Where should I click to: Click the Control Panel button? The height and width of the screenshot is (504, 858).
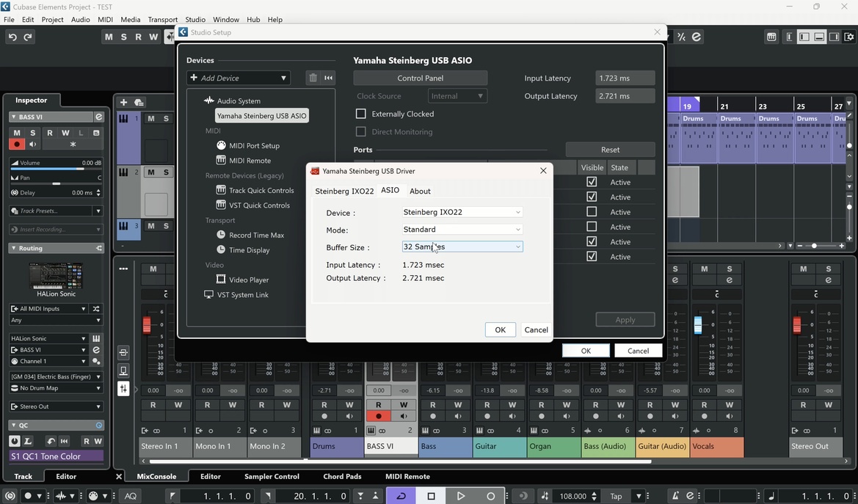pos(421,78)
